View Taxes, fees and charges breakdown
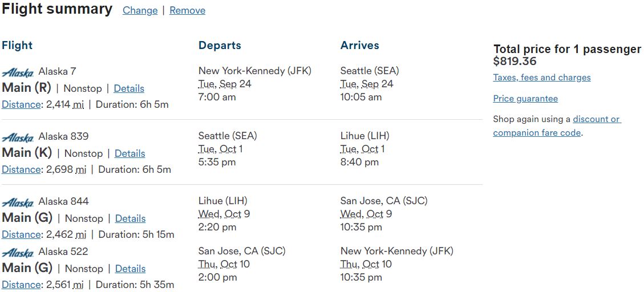This screenshot has width=644, height=292. click(542, 78)
